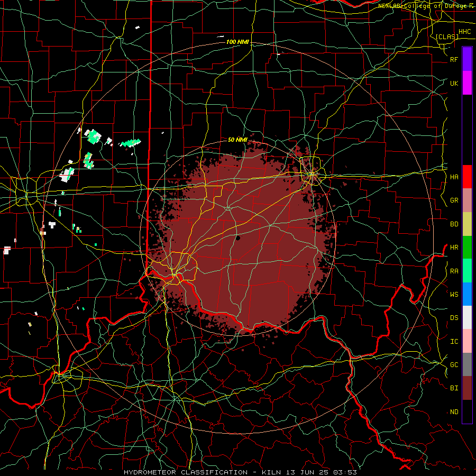Select the DS white legend swatch
The image size is (476, 476).
tap(467, 317)
